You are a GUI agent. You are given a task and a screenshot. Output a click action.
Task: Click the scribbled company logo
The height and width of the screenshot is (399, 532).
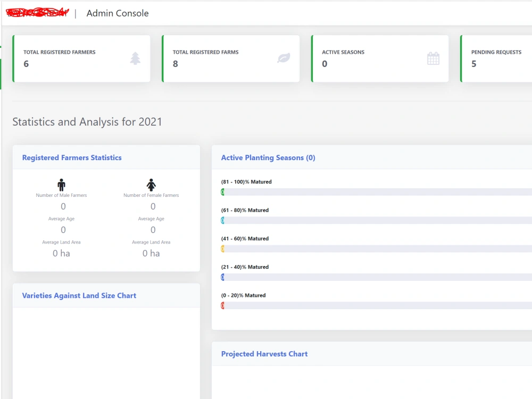click(37, 12)
